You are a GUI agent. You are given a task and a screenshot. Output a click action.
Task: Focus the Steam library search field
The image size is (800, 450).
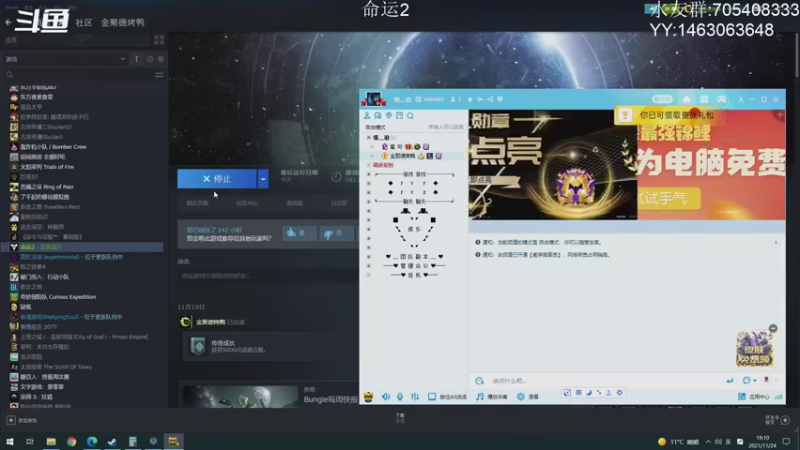(x=79, y=75)
